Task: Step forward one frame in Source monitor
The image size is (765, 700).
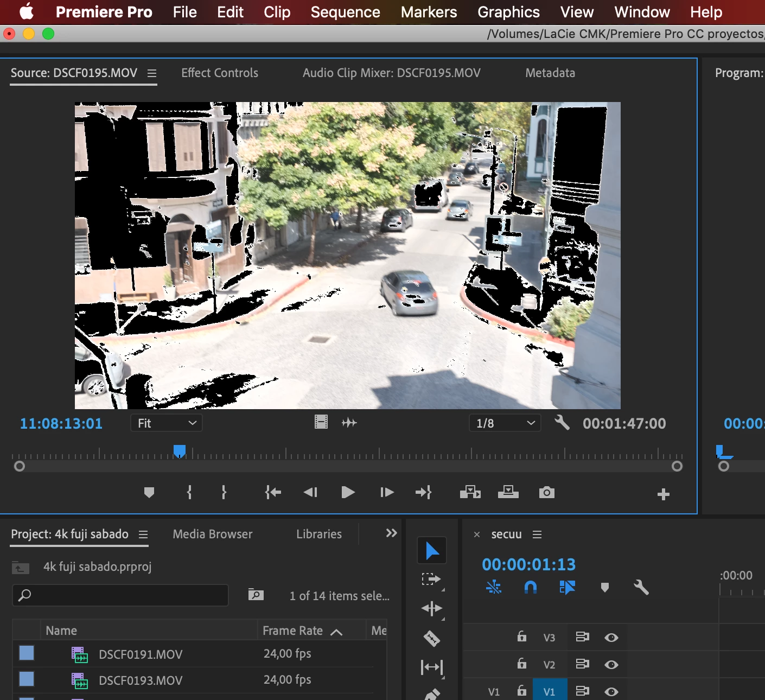Action: pyautogui.click(x=387, y=493)
